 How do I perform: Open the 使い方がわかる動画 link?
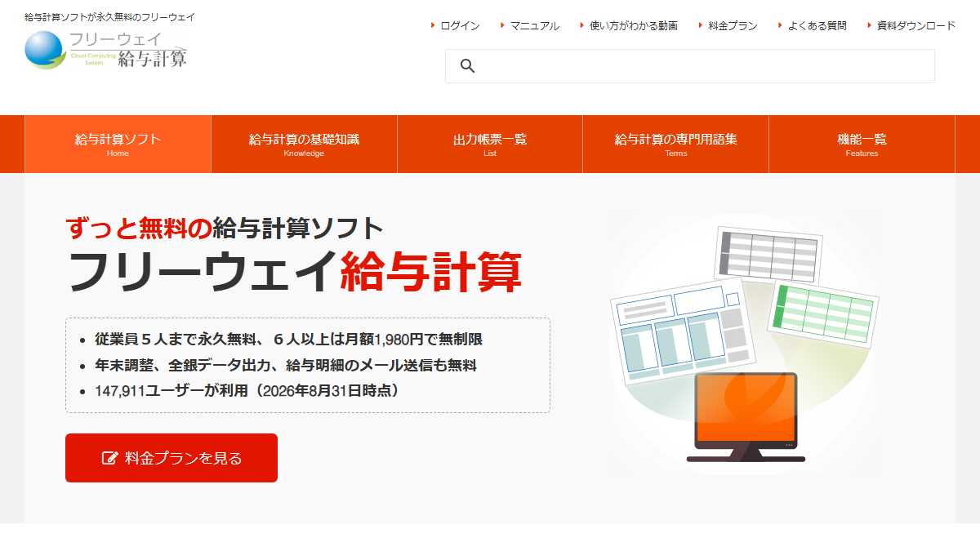(634, 26)
